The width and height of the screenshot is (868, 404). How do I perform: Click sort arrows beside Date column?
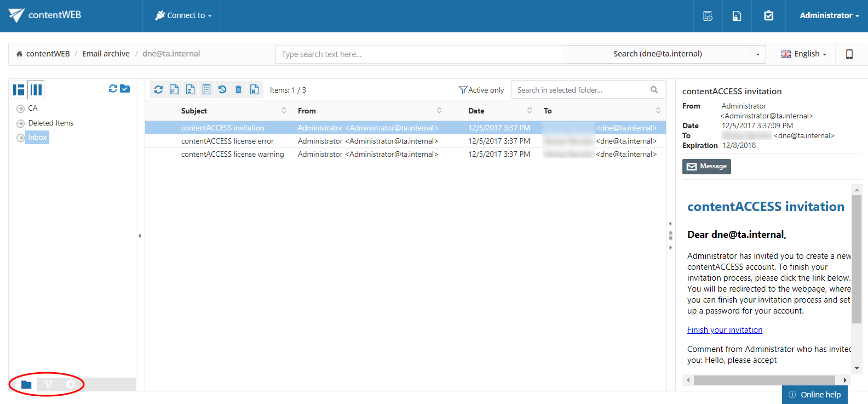coord(530,111)
